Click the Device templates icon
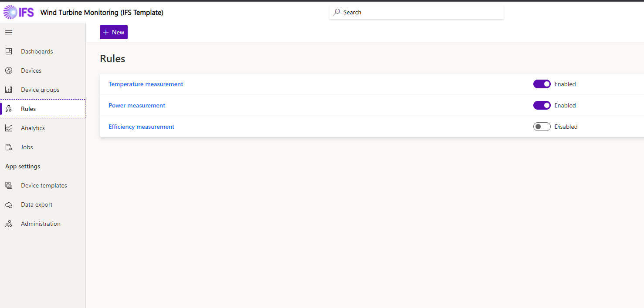 (9, 185)
